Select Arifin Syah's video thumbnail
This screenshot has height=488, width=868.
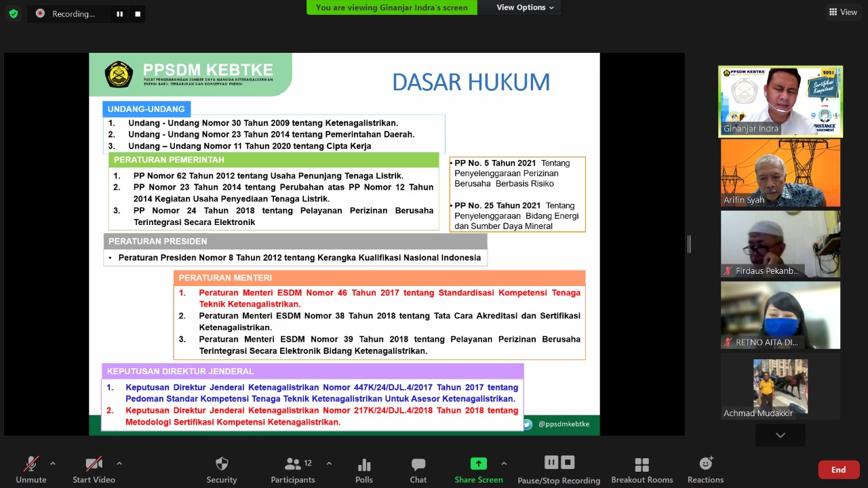781,173
